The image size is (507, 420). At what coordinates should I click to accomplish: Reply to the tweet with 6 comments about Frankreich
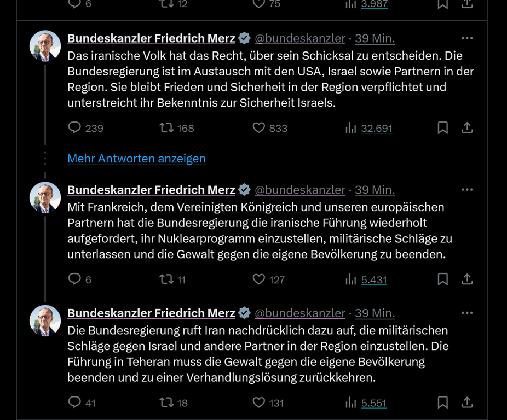click(x=75, y=279)
